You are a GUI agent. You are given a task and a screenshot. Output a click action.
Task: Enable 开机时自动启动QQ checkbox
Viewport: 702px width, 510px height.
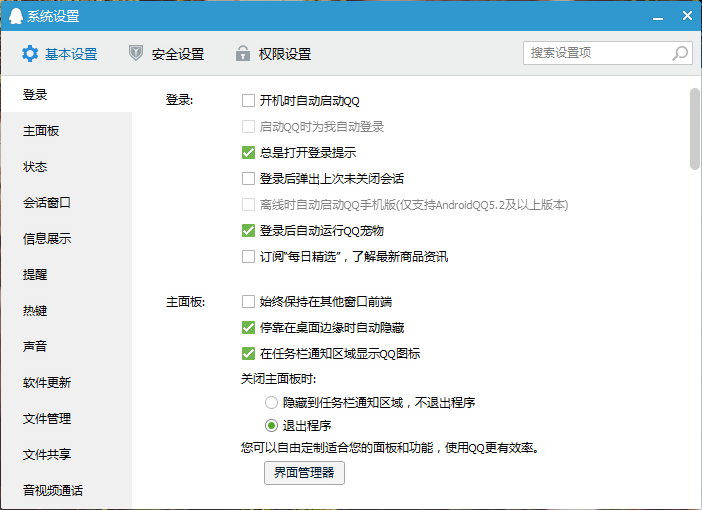point(249,101)
